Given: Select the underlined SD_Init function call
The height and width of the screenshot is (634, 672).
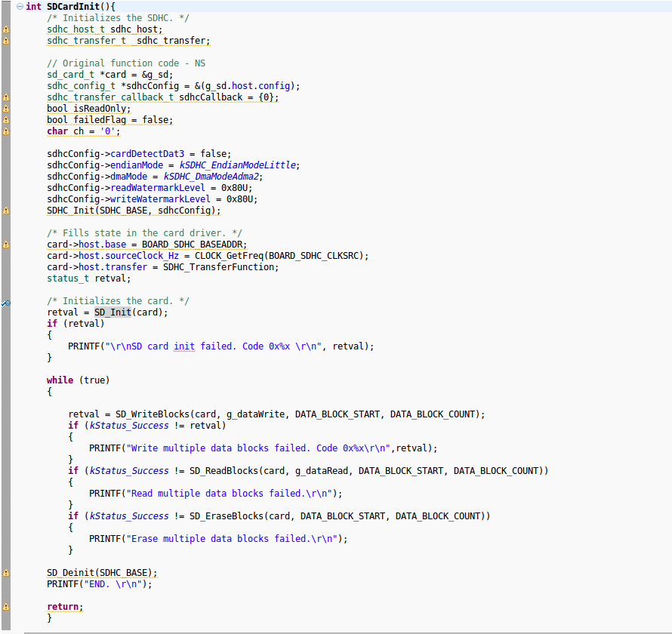Looking at the screenshot, I should [113, 312].
